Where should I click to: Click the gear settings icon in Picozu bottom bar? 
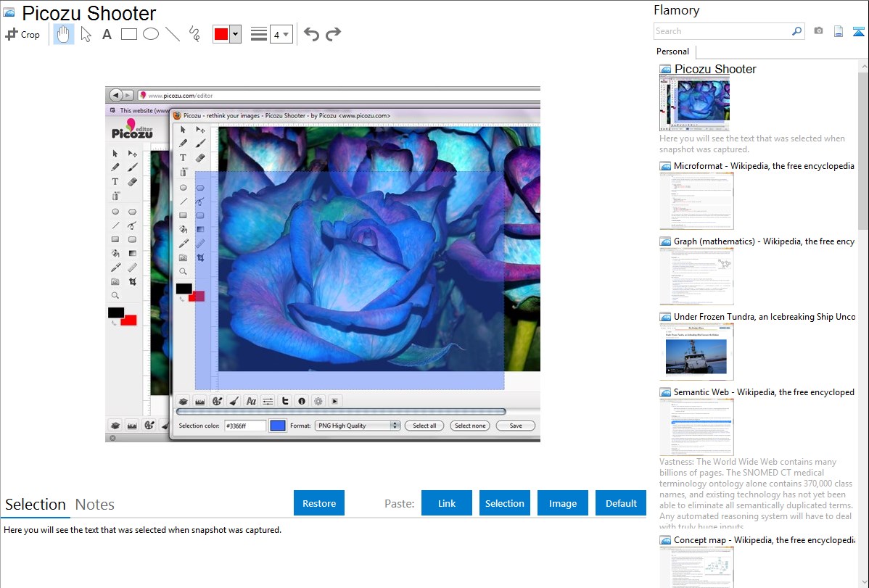tap(318, 401)
